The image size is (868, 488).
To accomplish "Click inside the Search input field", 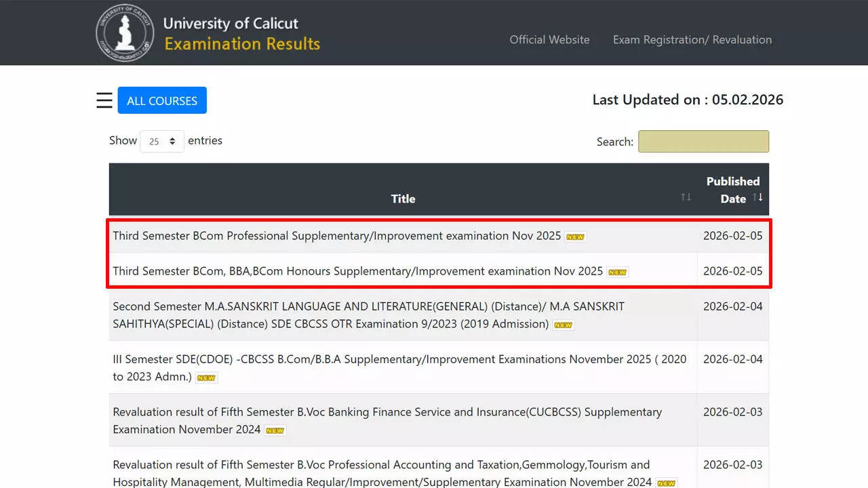I will (x=703, y=141).
